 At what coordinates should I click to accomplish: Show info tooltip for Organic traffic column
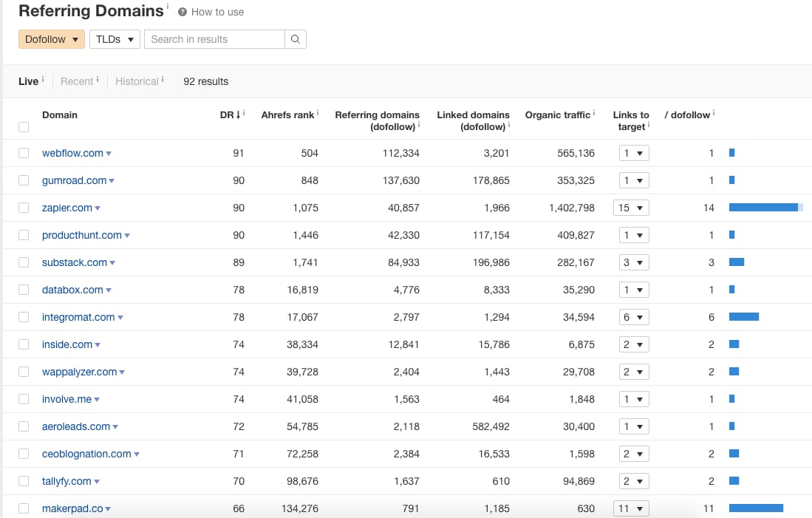[x=594, y=112]
